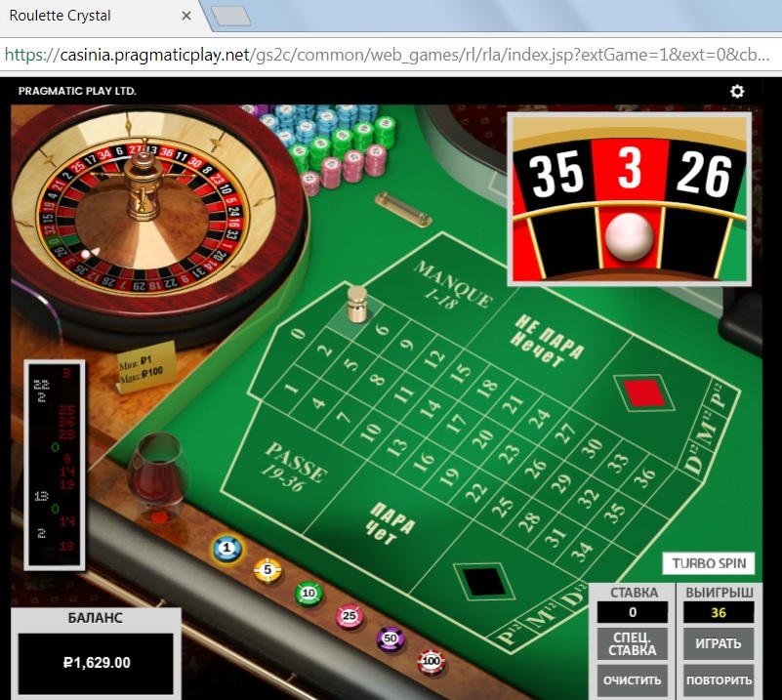The image size is (782, 700).
Task: Bet on number 15
Action: tap(461, 372)
